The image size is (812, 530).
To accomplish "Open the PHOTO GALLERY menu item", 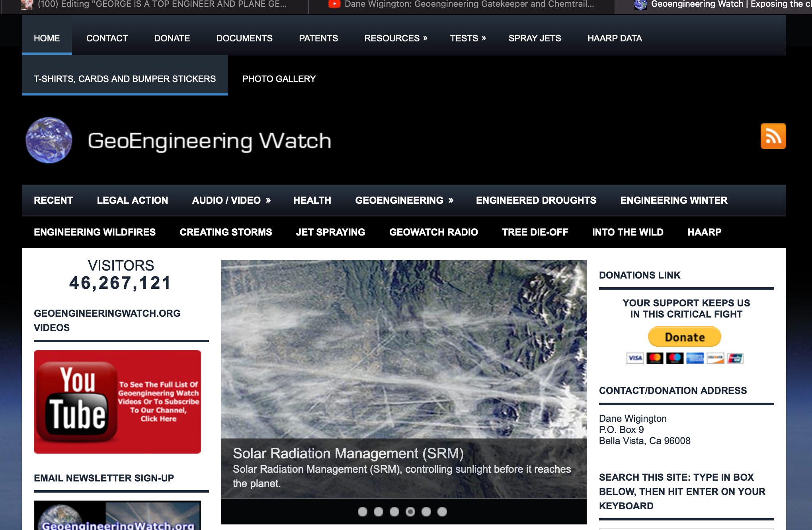I will point(279,79).
